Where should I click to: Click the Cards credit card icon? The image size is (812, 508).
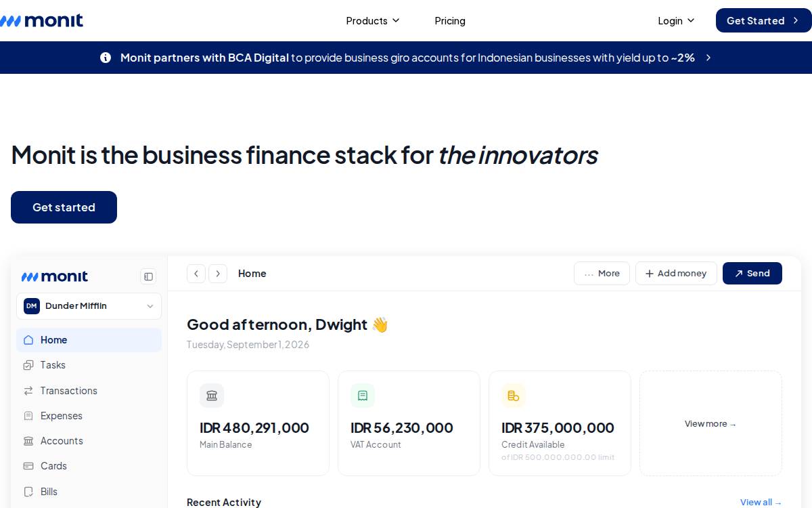28,466
